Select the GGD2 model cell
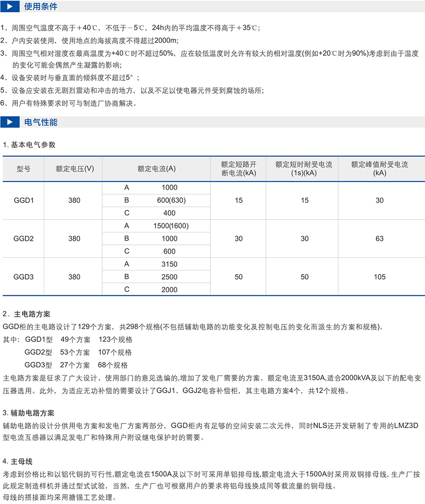This screenshot has width=425, height=504. click(24, 239)
